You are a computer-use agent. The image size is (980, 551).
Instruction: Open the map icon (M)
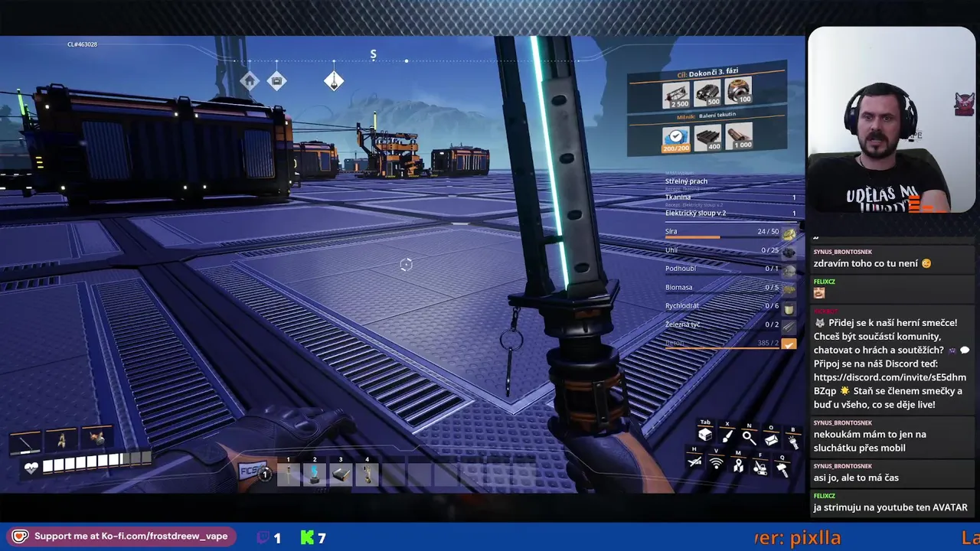[738, 465]
